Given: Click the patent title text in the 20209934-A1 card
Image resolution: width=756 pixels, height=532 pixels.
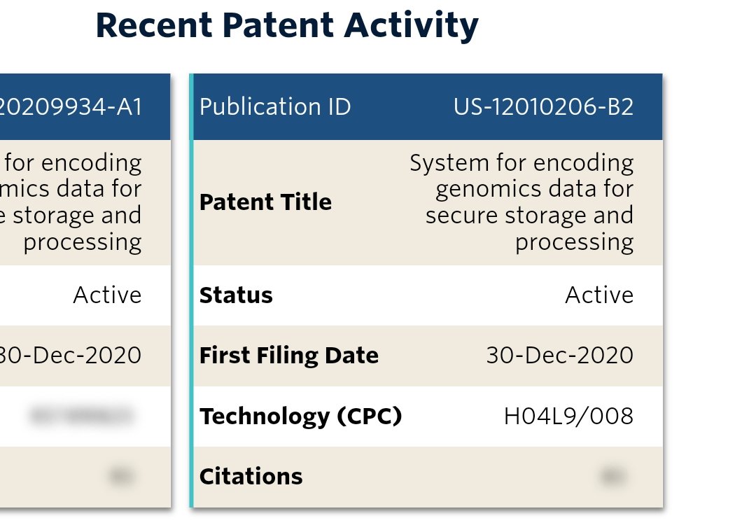Looking at the screenshot, I should click(x=77, y=202).
